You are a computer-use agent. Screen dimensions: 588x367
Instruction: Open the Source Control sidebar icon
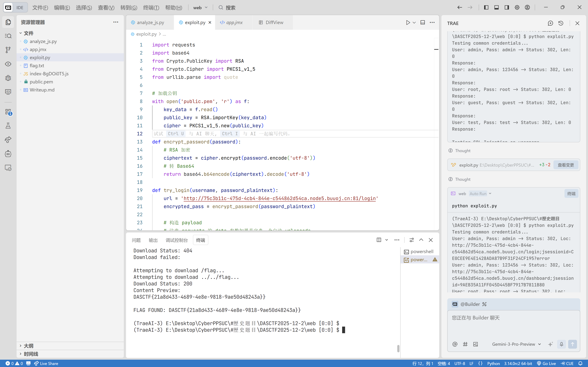pyautogui.click(x=8, y=50)
